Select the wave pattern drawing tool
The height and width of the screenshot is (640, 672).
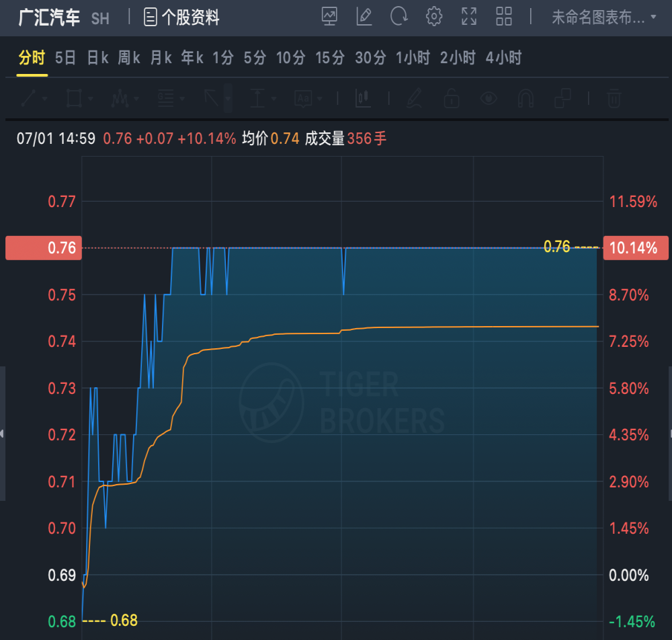coord(120,99)
